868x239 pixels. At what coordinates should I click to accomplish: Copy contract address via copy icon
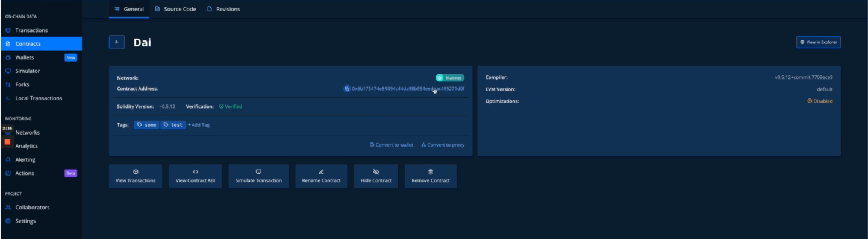click(x=347, y=89)
